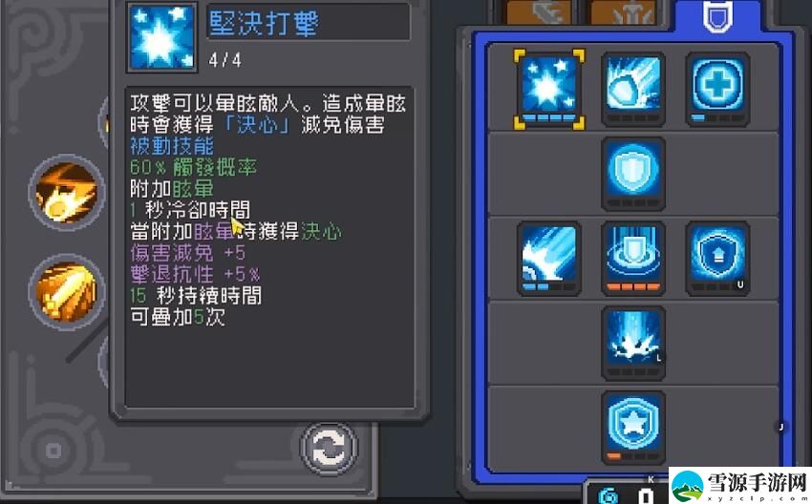The height and width of the screenshot is (504, 812).
Task: Click the large skill portrait in tooltip
Action: (x=162, y=37)
